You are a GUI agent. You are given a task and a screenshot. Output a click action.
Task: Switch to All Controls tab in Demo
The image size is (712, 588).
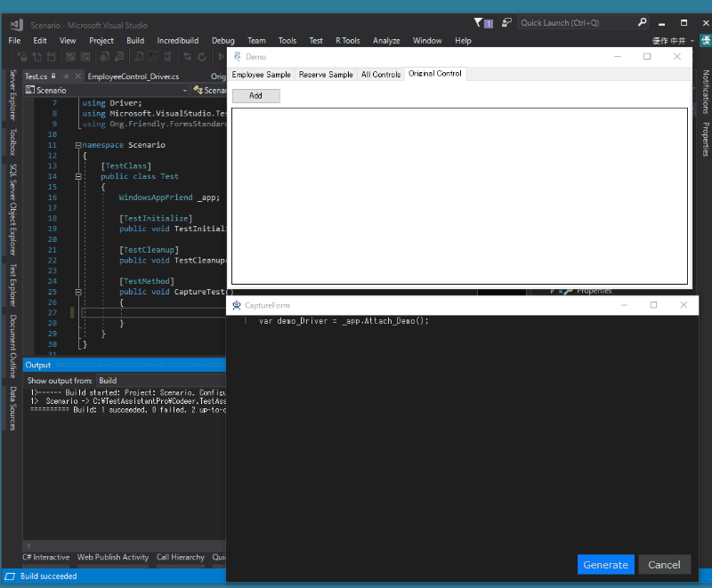(x=381, y=75)
